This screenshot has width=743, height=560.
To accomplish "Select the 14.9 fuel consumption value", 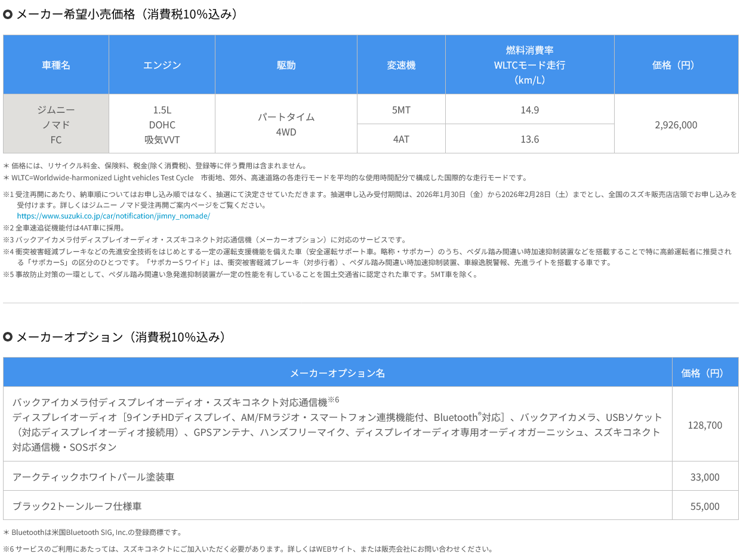I will 529,110.
